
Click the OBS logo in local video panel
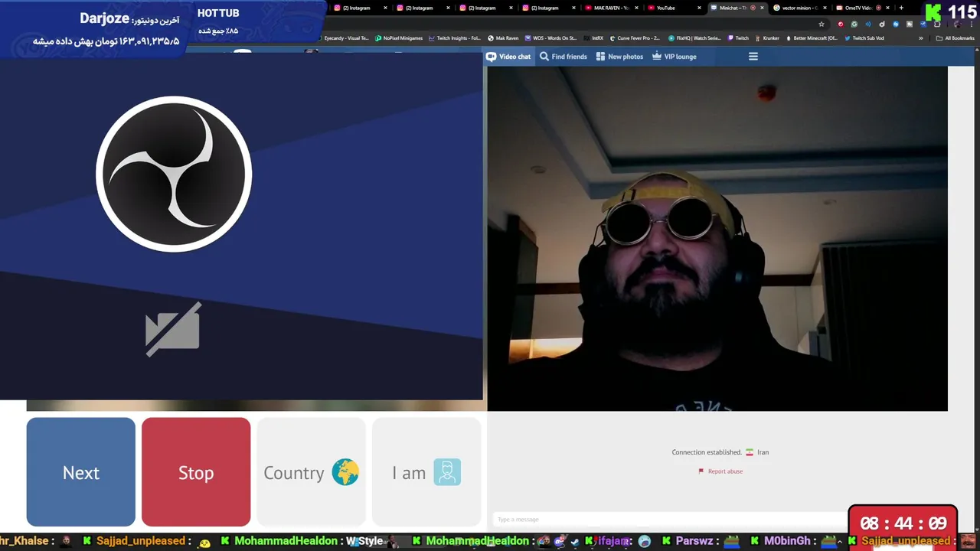(174, 174)
